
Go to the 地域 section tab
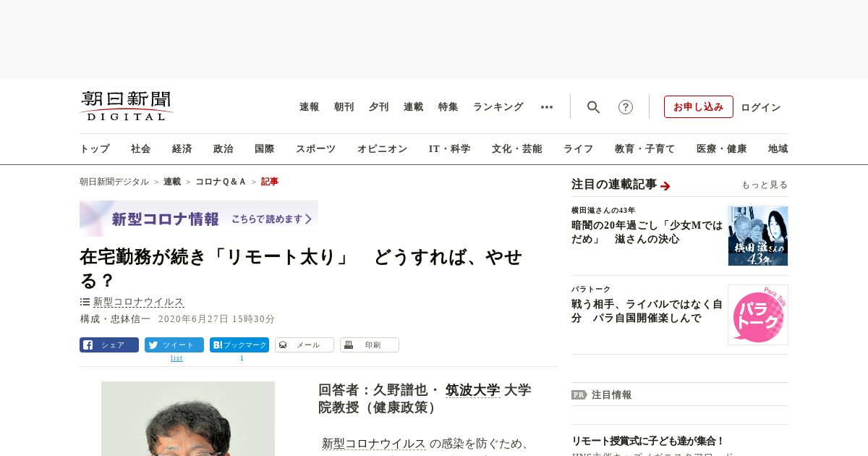(x=778, y=149)
